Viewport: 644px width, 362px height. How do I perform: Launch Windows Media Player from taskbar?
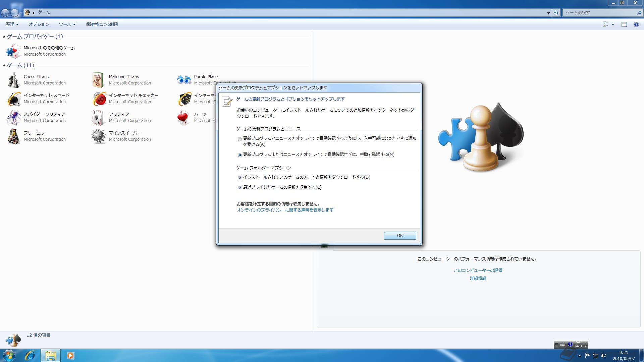[x=70, y=355]
